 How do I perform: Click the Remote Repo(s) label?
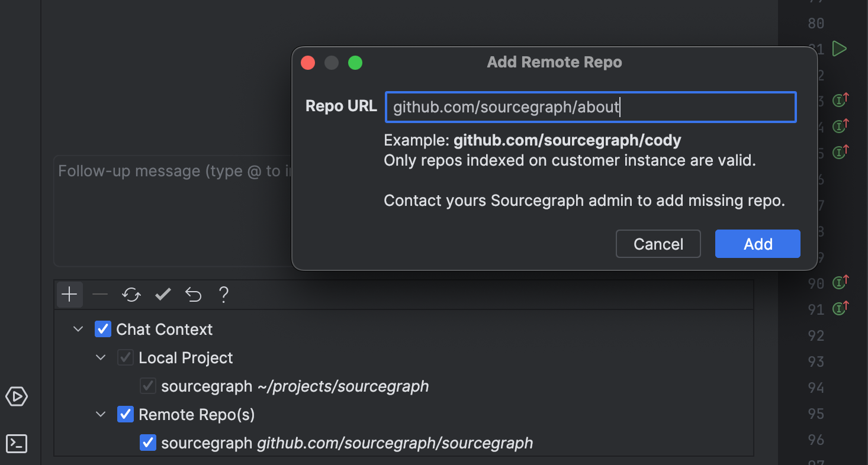[197, 415]
